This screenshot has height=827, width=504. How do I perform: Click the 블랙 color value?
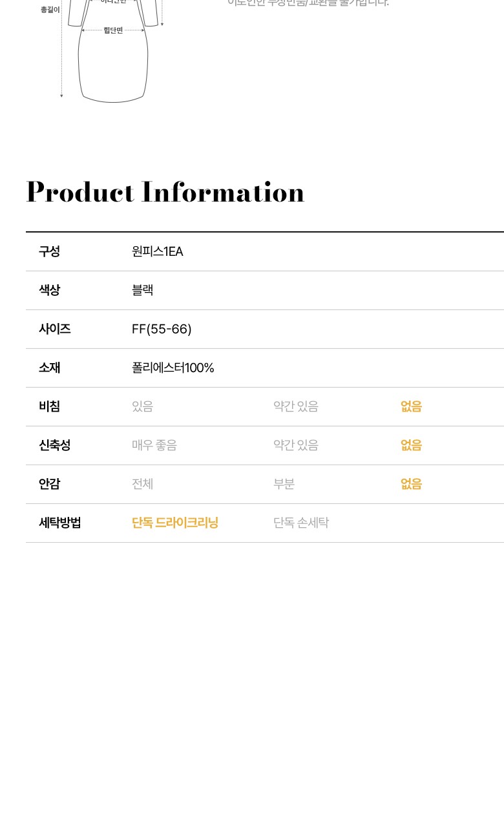click(142, 290)
